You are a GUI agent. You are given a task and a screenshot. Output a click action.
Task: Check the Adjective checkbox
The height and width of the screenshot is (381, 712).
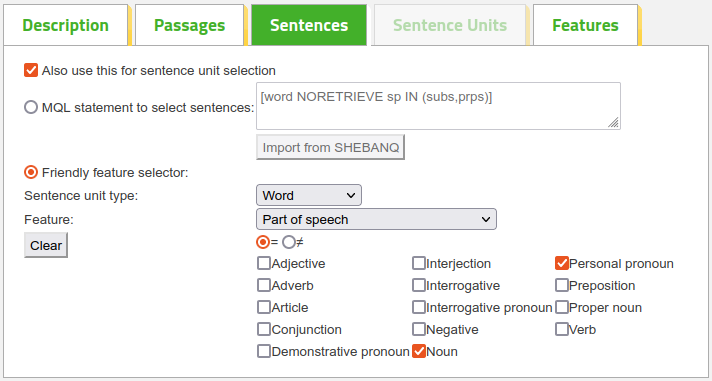(x=264, y=263)
